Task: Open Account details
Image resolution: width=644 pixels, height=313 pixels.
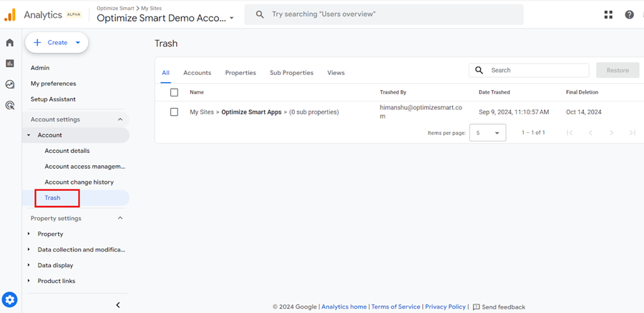Action: 67,151
